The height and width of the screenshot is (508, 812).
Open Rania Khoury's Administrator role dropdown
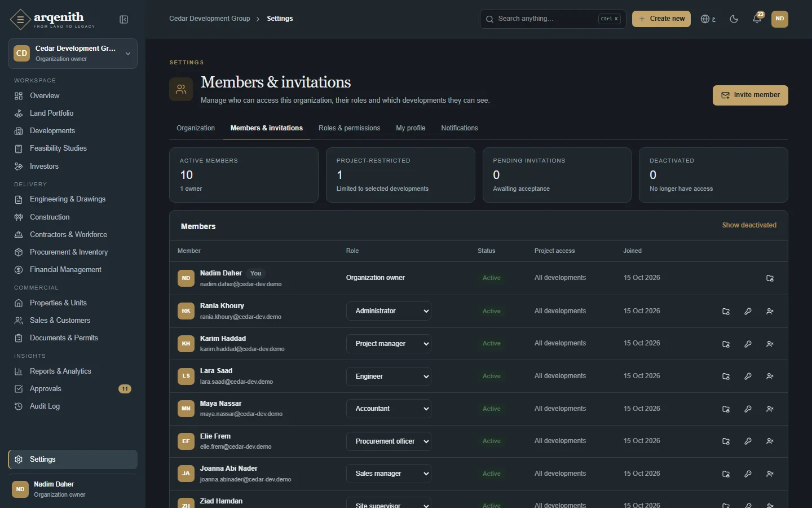[x=389, y=311]
